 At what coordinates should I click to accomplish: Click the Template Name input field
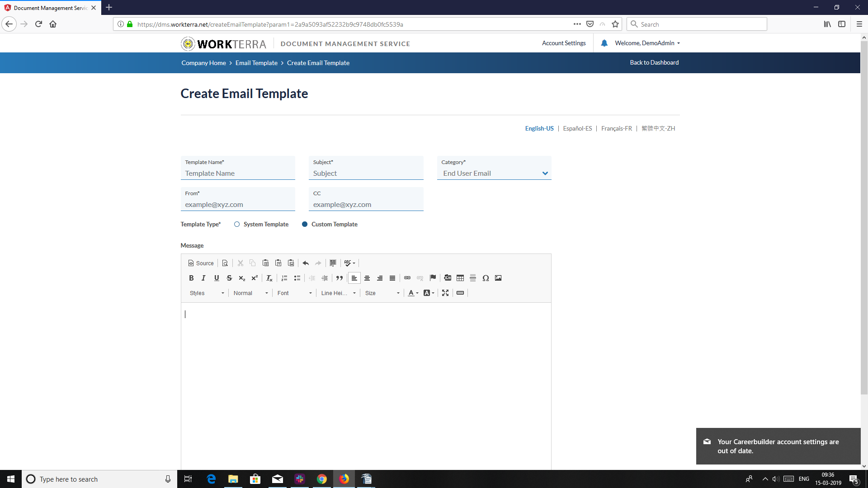tap(238, 173)
